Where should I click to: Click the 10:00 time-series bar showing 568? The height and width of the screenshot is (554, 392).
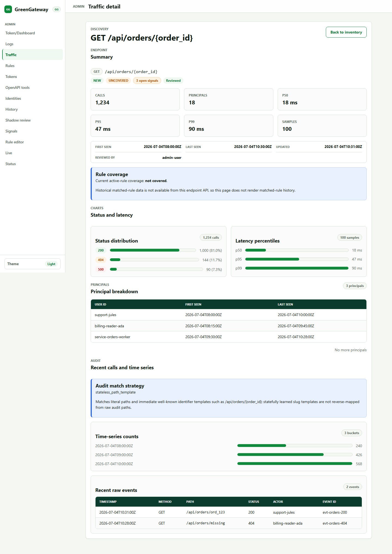[x=295, y=464]
